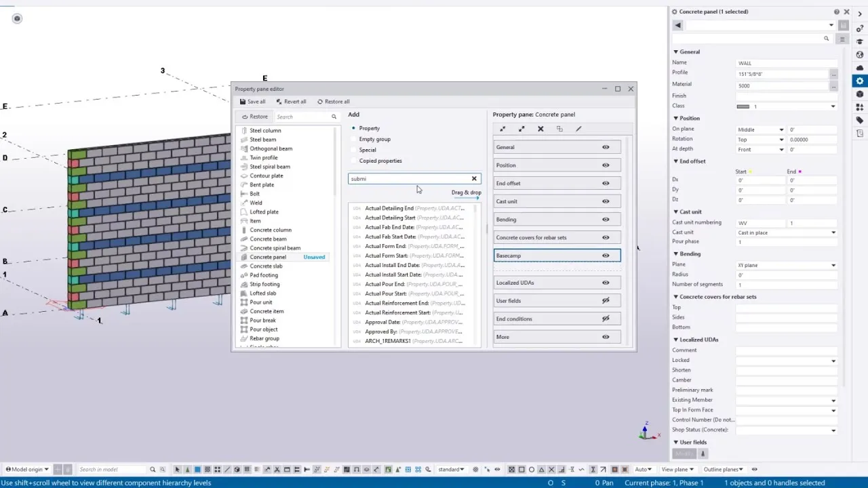Click the search magnifier in the model search bar

click(153, 469)
